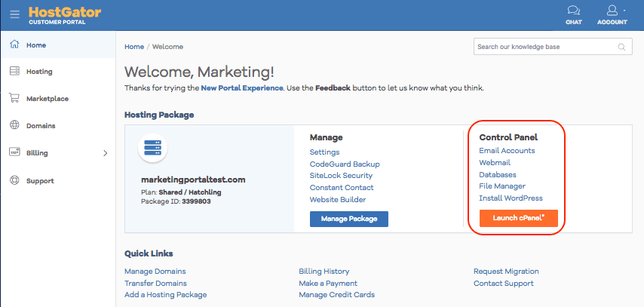Focus the Search our knowledge base field
Viewport: 644px width, 307px height.
(x=553, y=47)
